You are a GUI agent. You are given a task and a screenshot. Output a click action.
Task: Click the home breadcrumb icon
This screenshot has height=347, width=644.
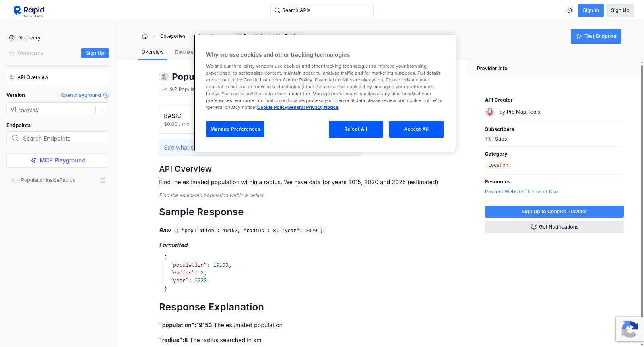145,36
